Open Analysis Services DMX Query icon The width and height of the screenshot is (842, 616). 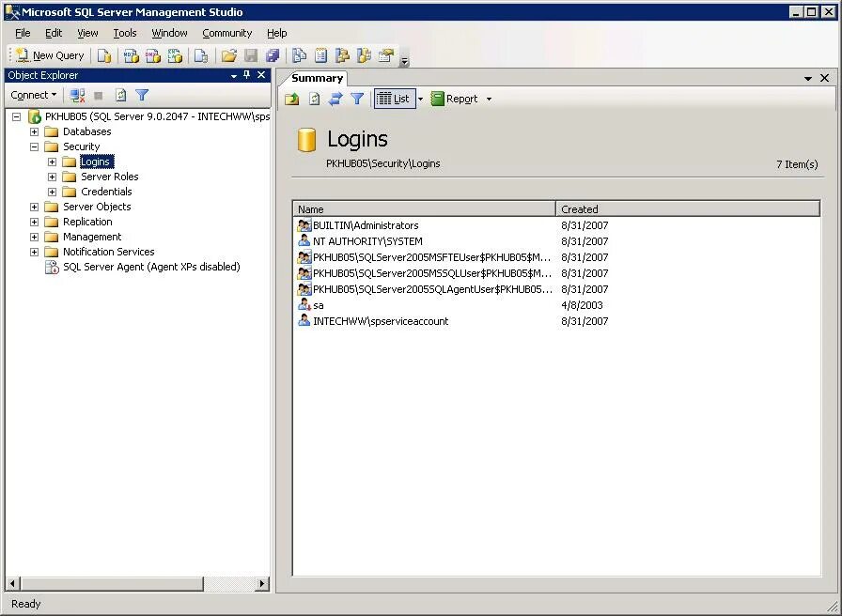coord(153,55)
